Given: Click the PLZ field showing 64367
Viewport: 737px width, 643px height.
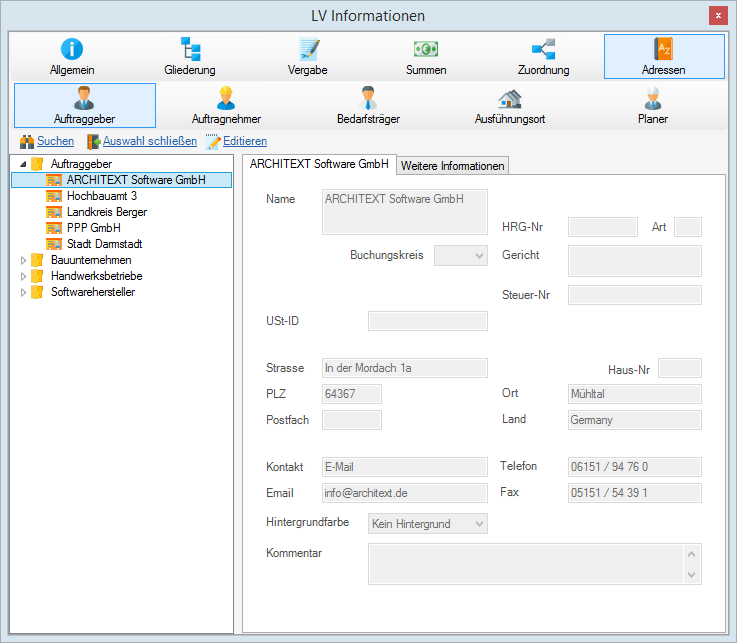Looking at the screenshot, I should click(352, 394).
